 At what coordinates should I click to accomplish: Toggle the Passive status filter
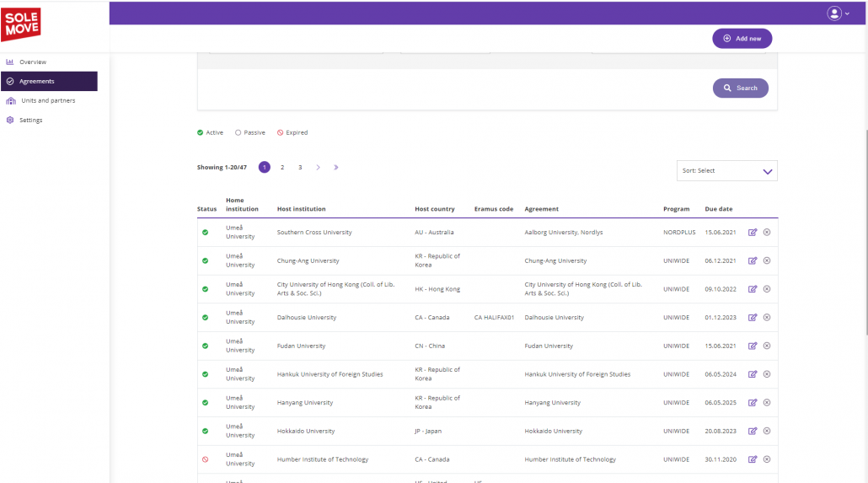pyautogui.click(x=250, y=132)
